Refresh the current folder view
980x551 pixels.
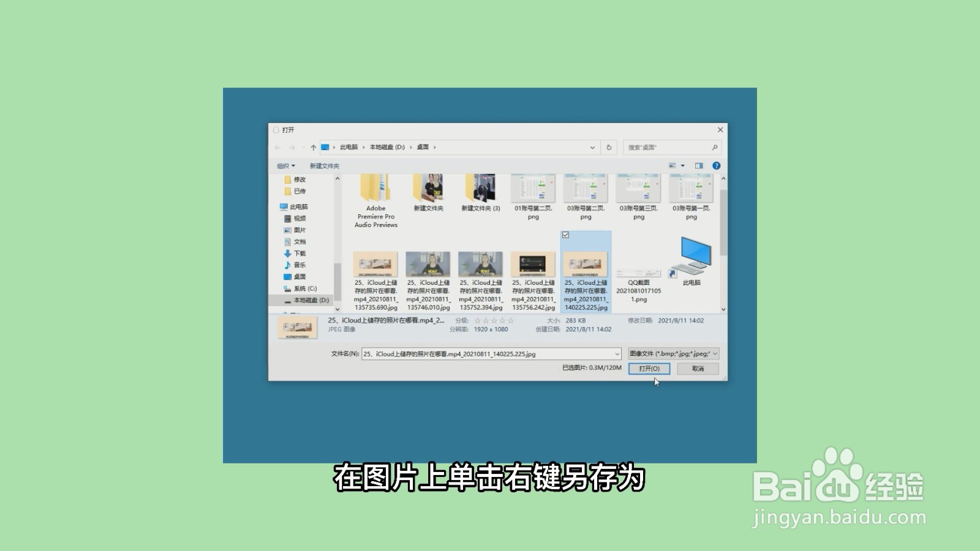pos(608,148)
